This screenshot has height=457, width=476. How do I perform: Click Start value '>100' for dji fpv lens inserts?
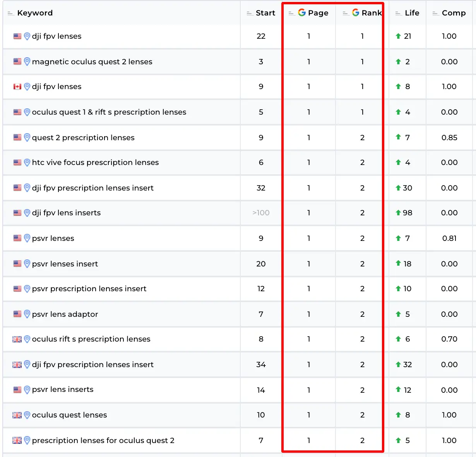(261, 213)
